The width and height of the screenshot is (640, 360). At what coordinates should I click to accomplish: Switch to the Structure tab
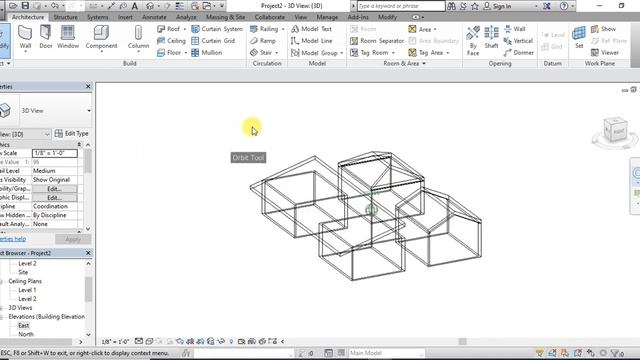point(65,17)
